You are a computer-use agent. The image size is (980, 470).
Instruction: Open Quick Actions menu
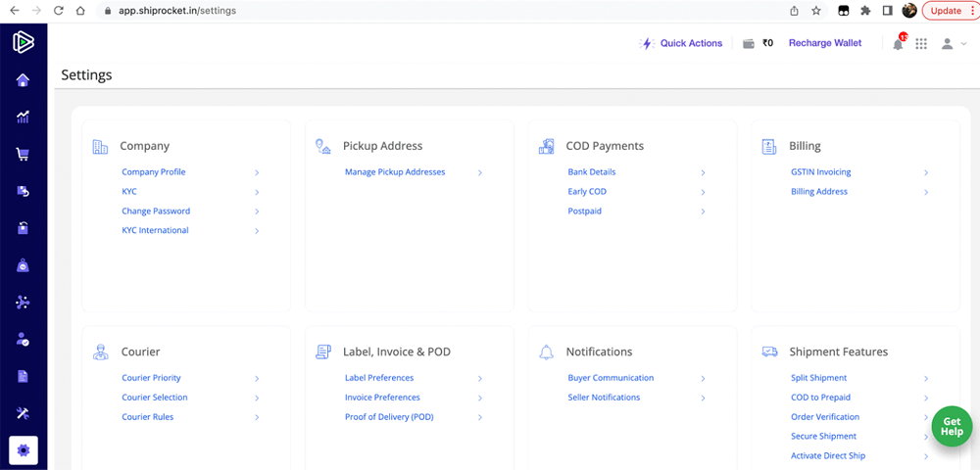681,43
